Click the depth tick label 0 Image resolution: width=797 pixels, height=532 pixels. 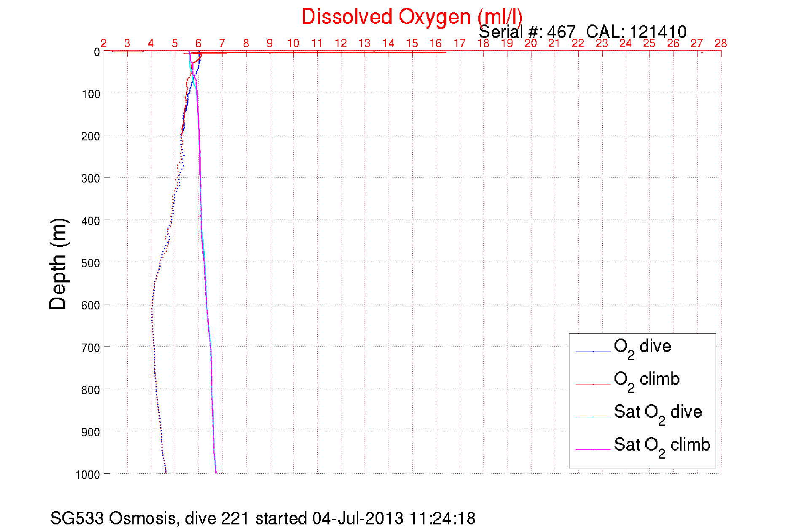tap(97, 52)
